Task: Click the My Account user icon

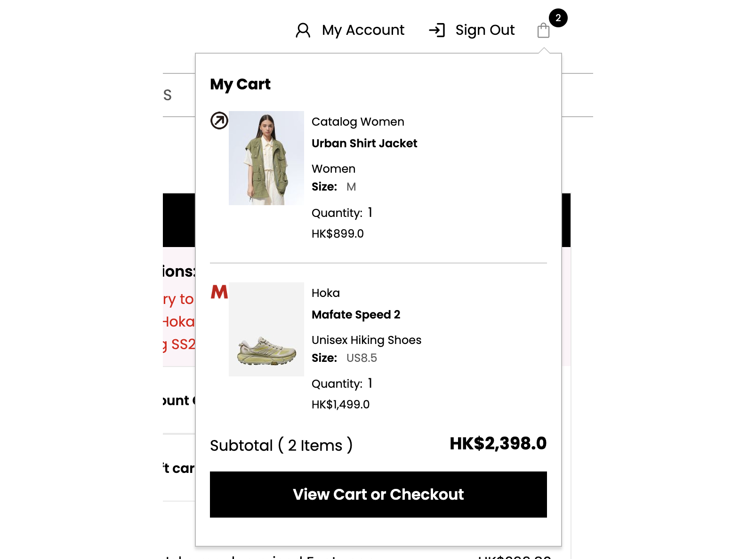Action: tap(303, 30)
